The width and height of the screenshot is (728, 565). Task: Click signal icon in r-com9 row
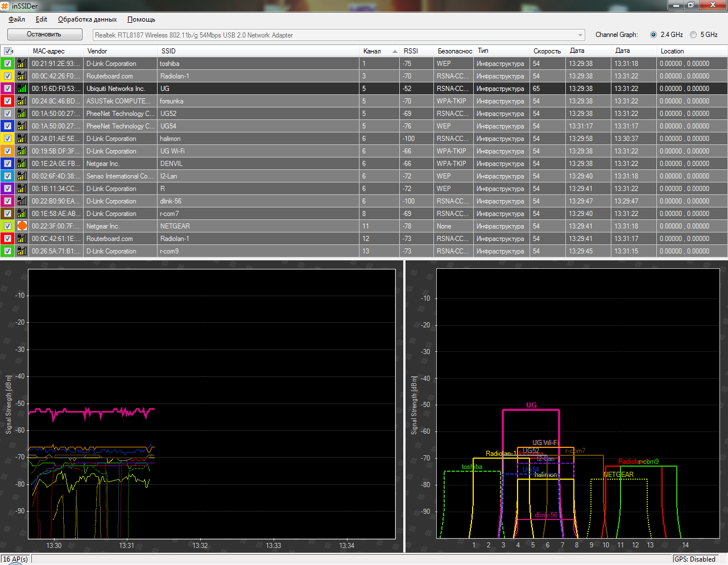point(22,251)
